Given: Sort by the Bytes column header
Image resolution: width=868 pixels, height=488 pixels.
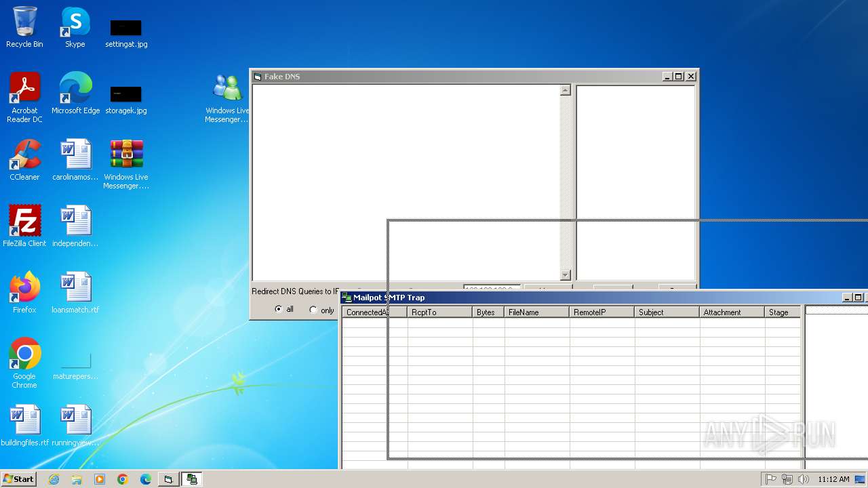Looking at the screenshot, I should click(488, 312).
